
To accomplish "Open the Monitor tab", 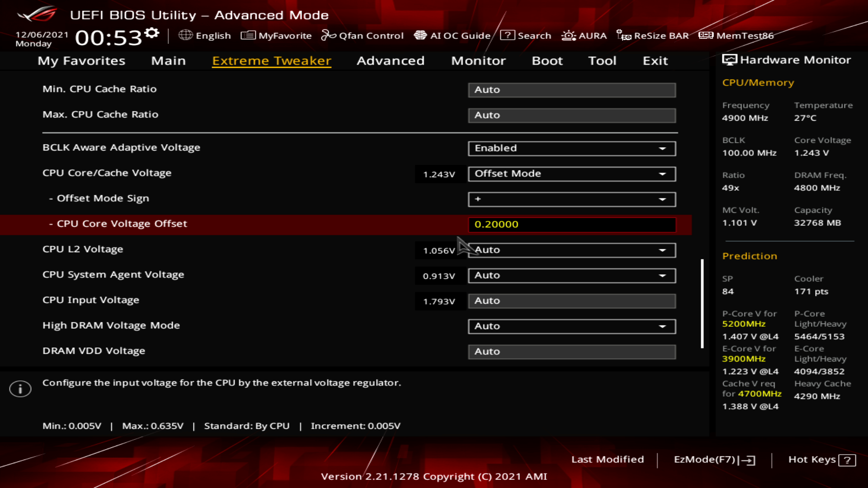I will pos(478,61).
